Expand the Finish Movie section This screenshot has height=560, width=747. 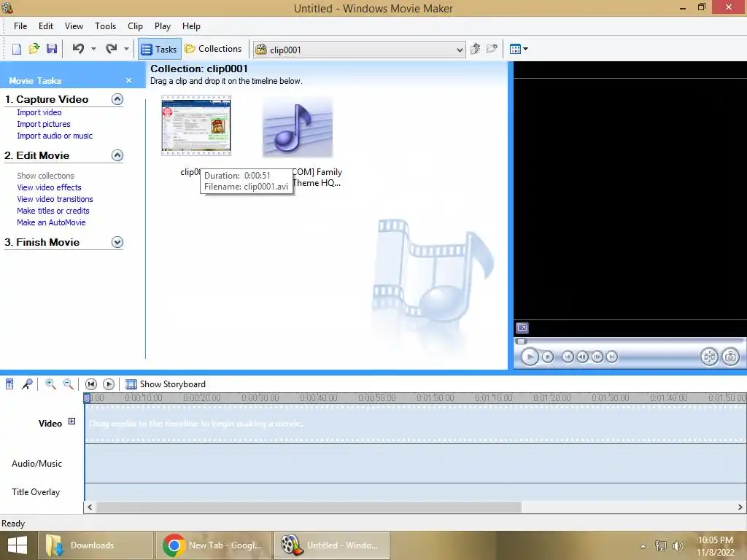[x=117, y=242]
